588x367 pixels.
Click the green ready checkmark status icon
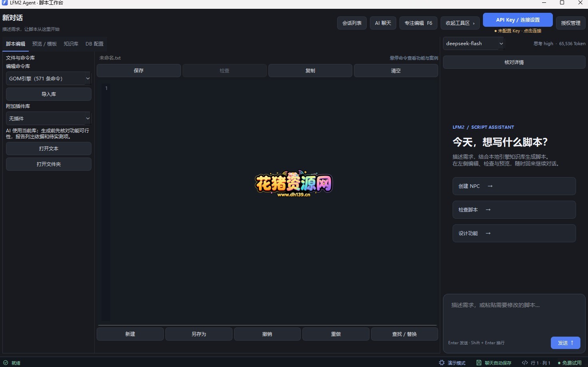point(6,363)
